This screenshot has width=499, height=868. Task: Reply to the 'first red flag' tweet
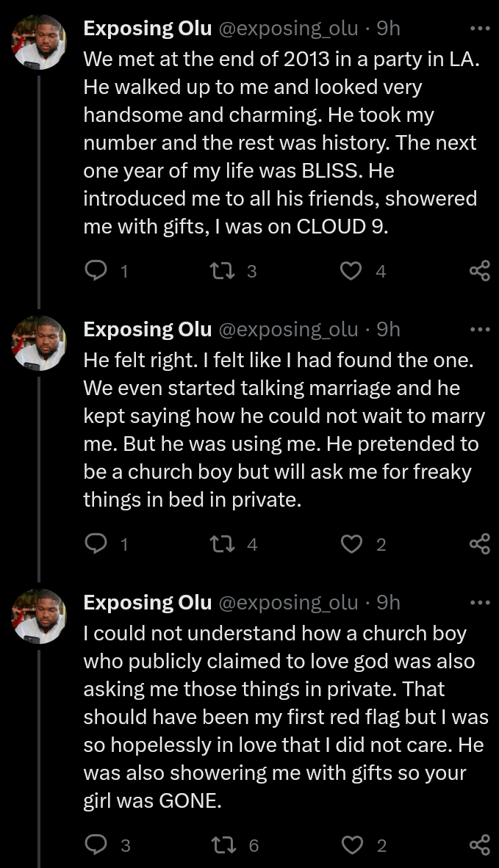tap(96, 845)
